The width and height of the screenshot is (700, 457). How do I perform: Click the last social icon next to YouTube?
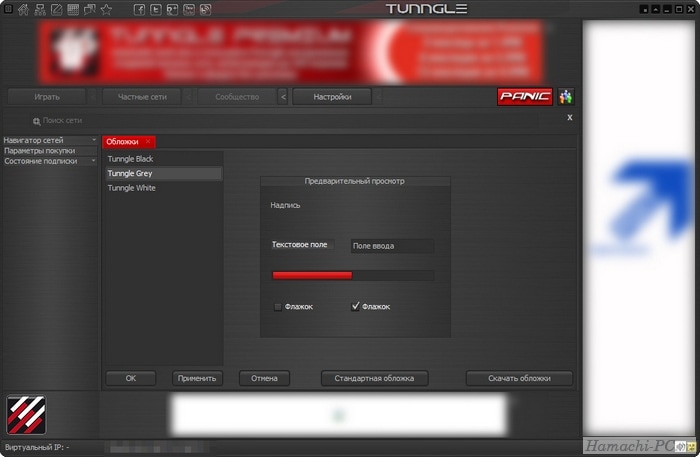205,9
